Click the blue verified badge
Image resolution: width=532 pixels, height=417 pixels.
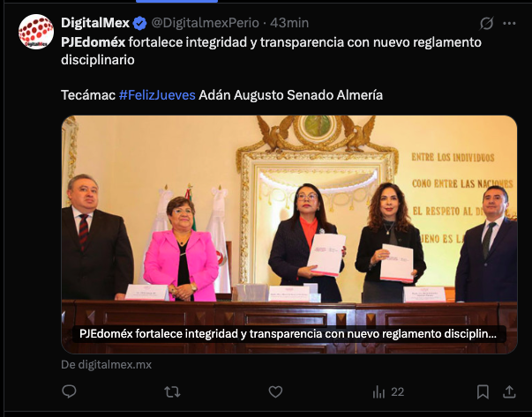click(139, 24)
